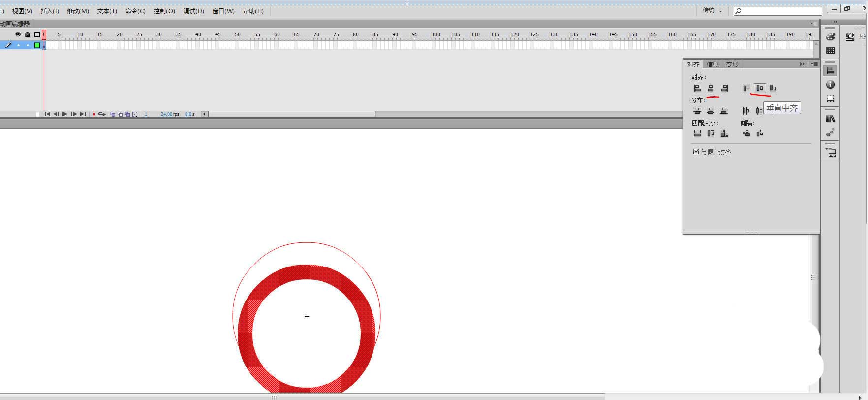Open the Project panel dock icon
The image size is (868, 400).
point(831,153)
